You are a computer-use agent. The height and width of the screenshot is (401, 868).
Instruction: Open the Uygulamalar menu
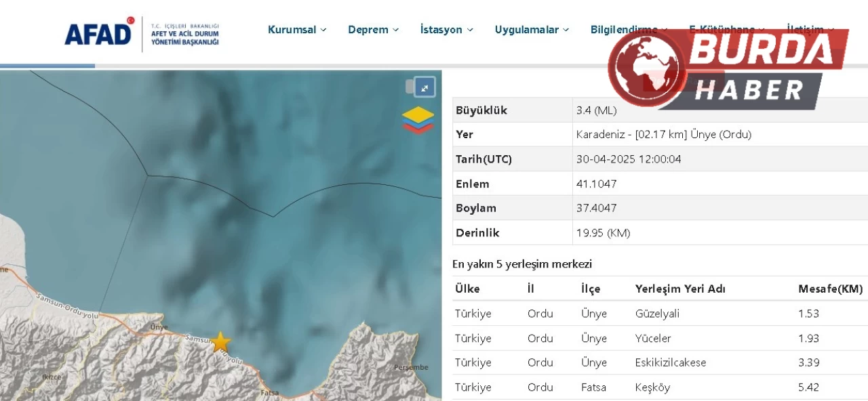pyautogui.click(x=532, y=30)
